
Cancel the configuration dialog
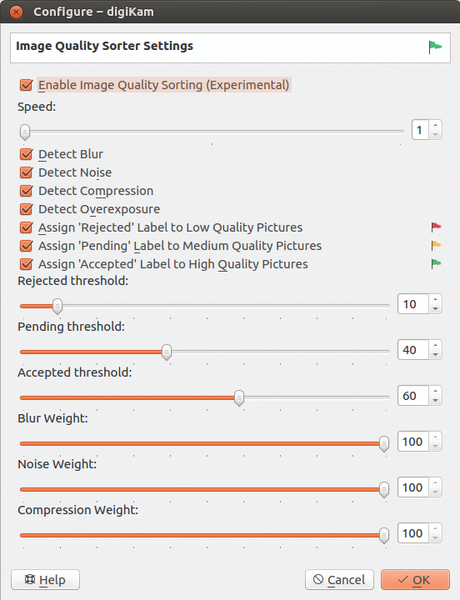pos(339,580)
